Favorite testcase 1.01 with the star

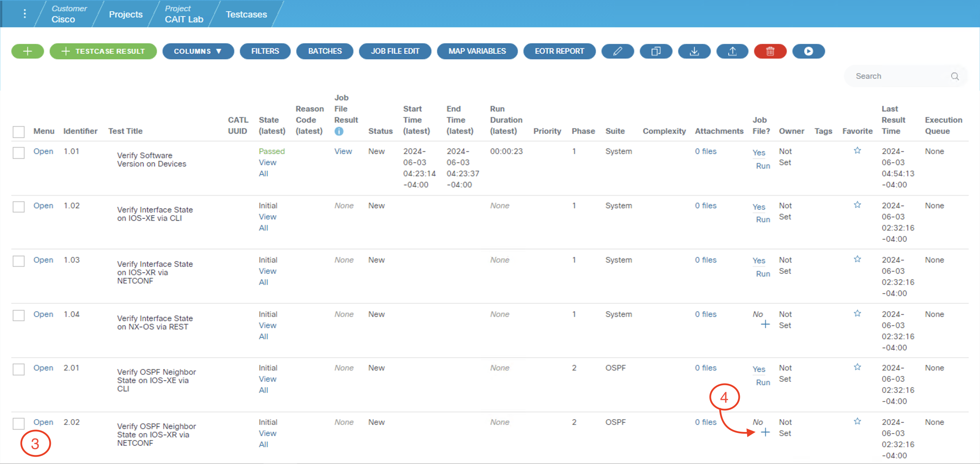[x=857, y=150]
